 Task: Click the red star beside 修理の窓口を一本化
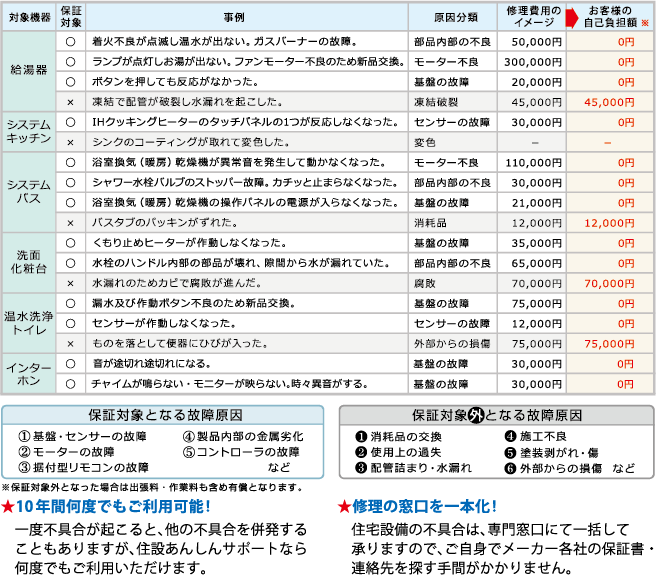(344, 507)
